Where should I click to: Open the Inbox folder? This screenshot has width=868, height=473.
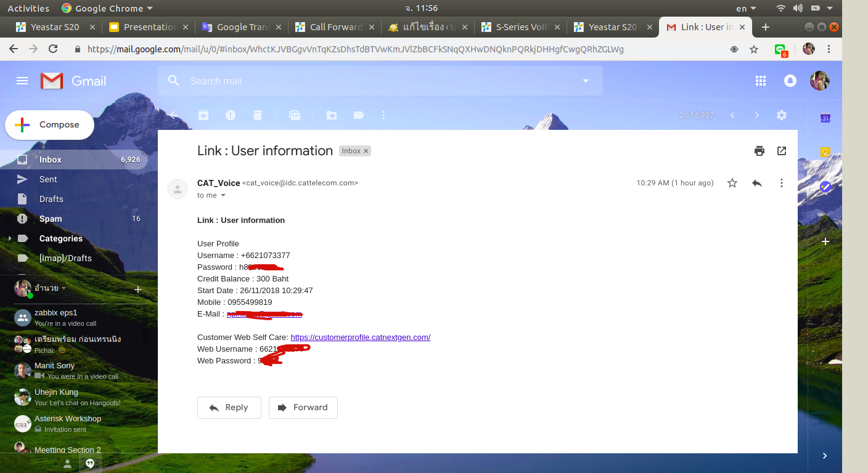pyautogui.click(x=74, y=160)
